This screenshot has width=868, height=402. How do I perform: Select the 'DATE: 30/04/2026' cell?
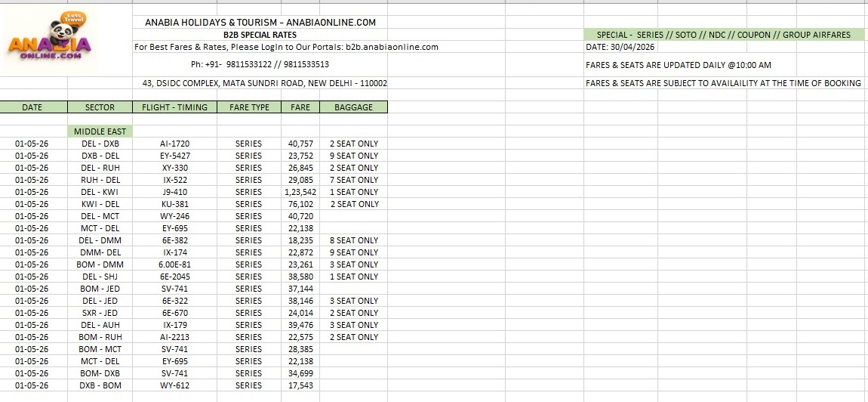click(620, 47)
